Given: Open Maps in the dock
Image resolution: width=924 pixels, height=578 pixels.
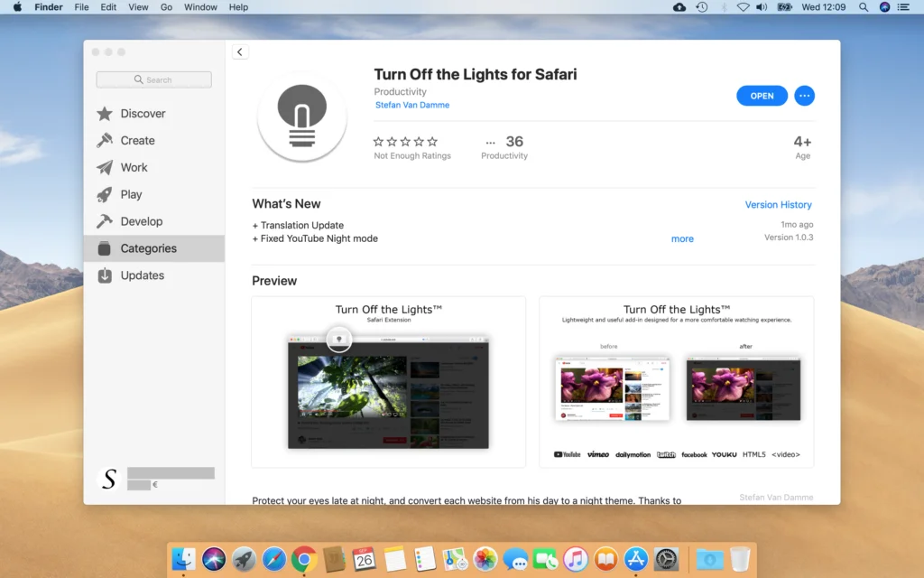Looking at the screenshot, I should pyautogui.click(x=455, y=558).
